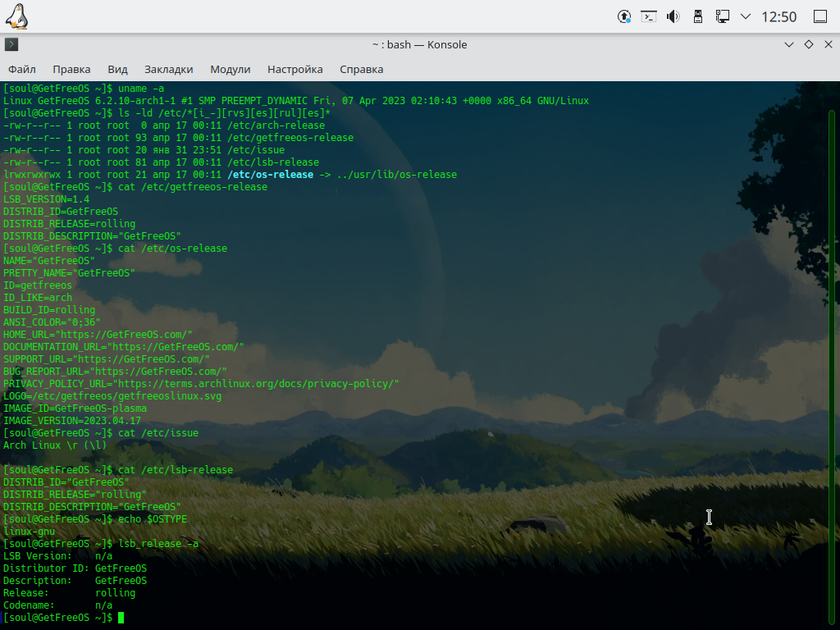Click the NAME="GetFreeOS" line

point(49,261)
